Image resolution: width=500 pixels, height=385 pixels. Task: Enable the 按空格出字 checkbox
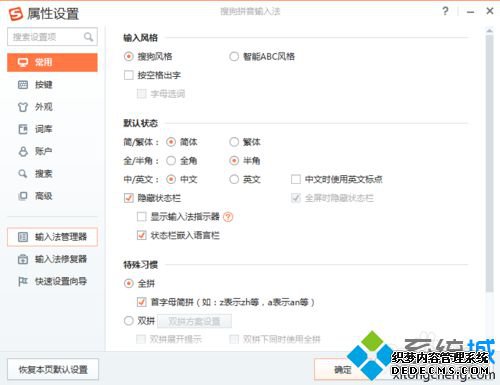[x=129, y=75]
